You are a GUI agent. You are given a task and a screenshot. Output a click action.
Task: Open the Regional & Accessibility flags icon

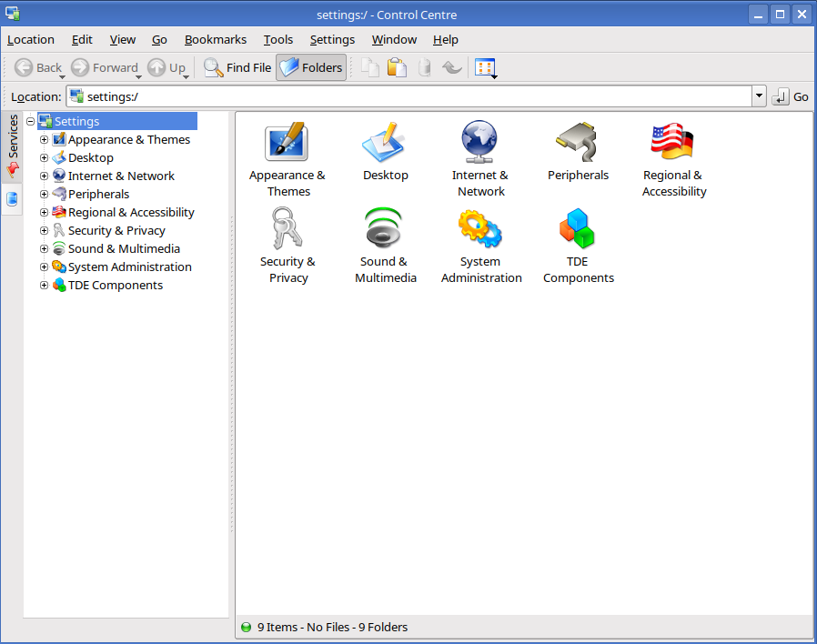coord(673,143)
